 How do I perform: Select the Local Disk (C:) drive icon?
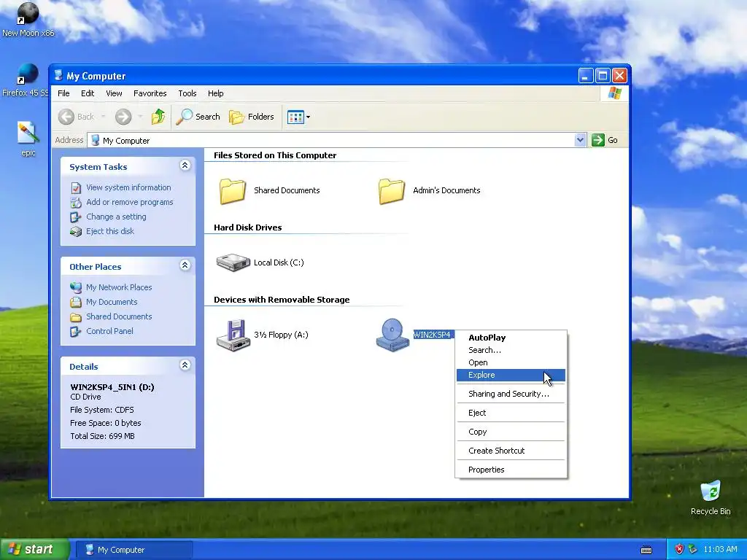tap(233, 262)
